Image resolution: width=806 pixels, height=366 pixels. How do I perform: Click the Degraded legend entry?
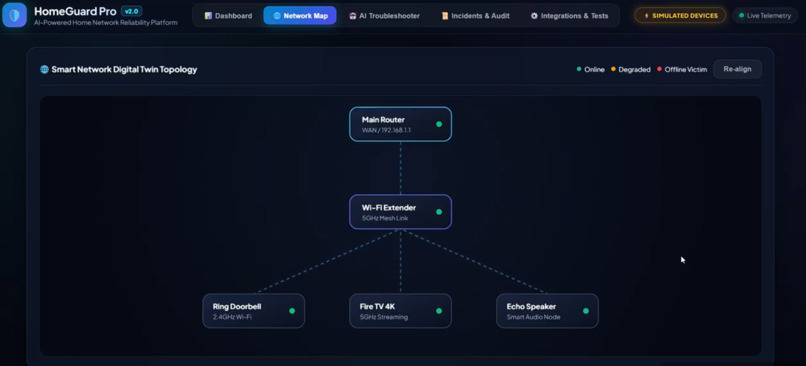[x=631, y=69]
